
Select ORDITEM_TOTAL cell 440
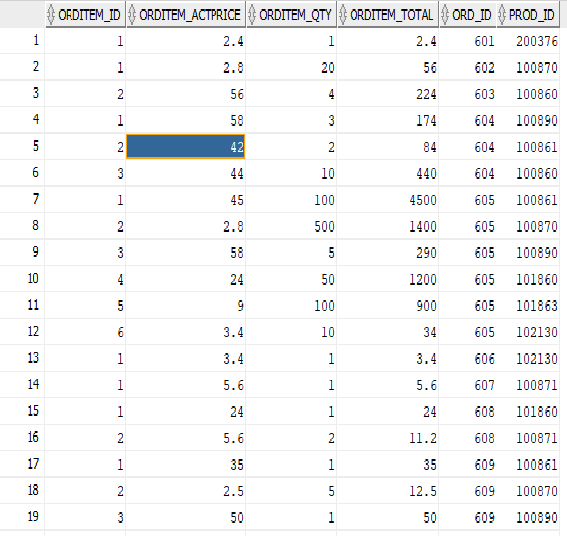(x=388, y=173)
